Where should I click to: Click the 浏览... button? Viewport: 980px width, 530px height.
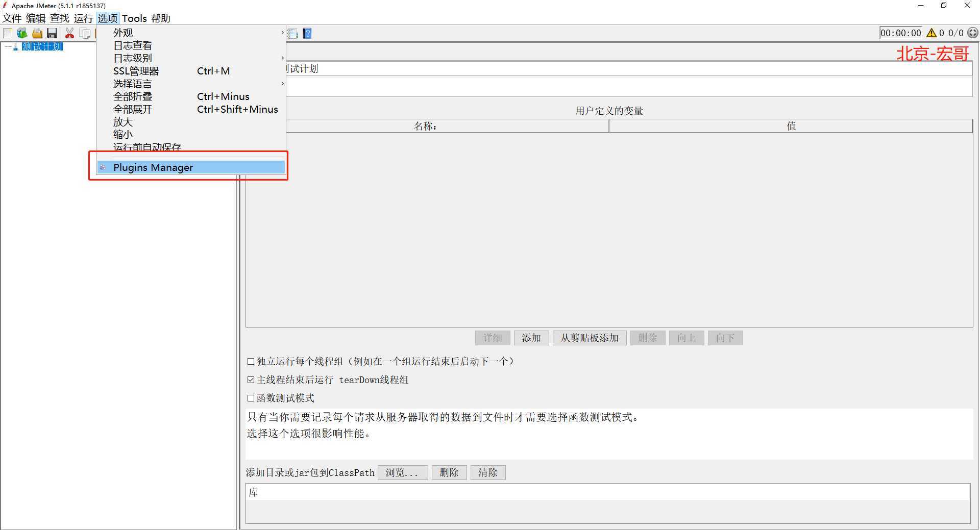[x=402, y=472]
